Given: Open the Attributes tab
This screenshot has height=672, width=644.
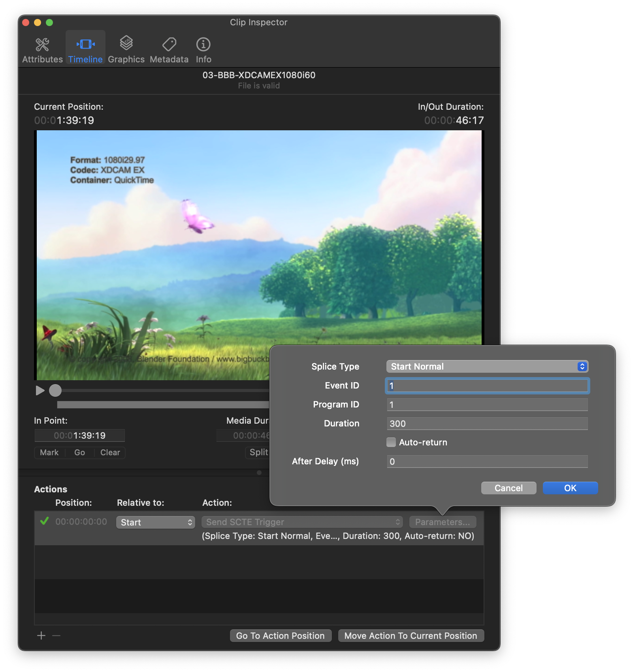Looking at the screenshot, I should [42, 50].
